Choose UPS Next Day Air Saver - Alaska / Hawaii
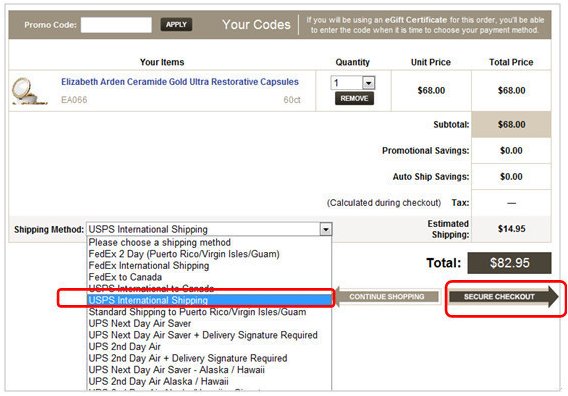The width and height of the screenshot is (568, 396). [209, 370]
